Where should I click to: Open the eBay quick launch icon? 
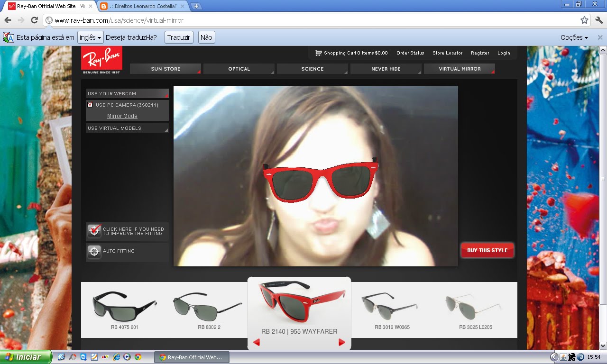105,357
